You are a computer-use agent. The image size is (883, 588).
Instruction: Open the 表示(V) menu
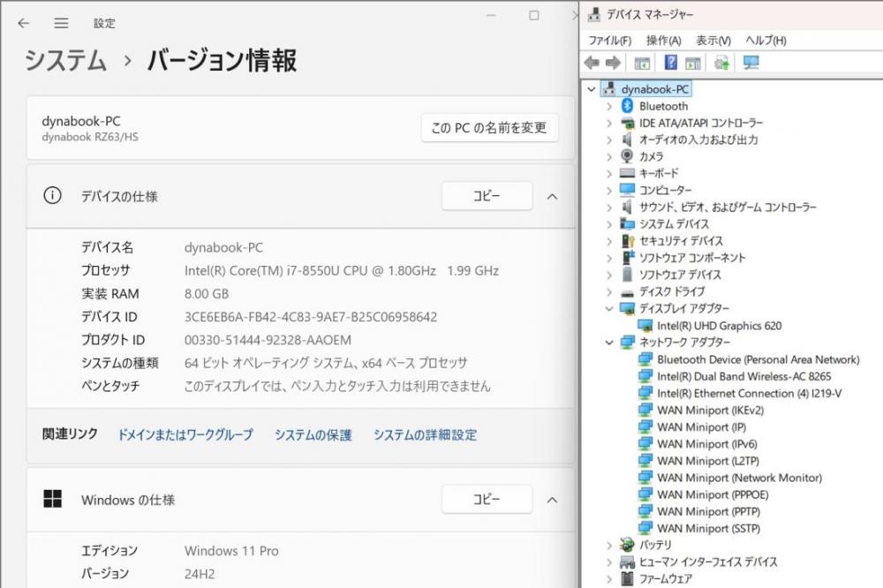coord(713,41)
